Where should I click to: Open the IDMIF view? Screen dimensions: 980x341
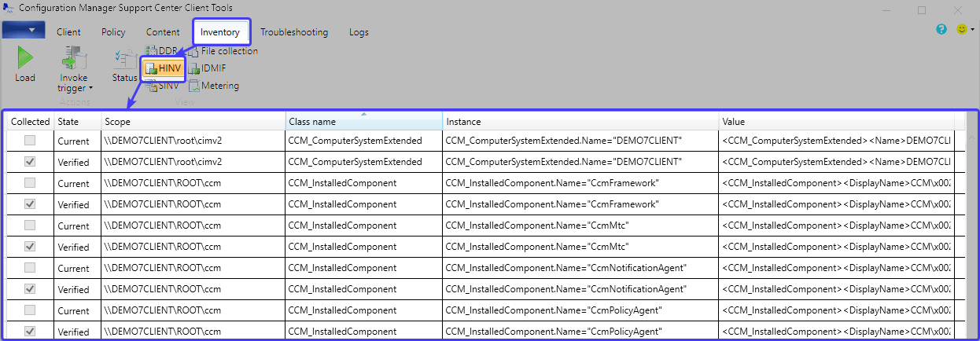pos(207,68)
